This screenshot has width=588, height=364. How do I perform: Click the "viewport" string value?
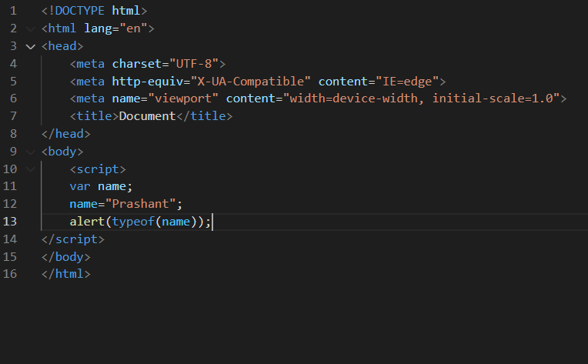pos(183,99)
